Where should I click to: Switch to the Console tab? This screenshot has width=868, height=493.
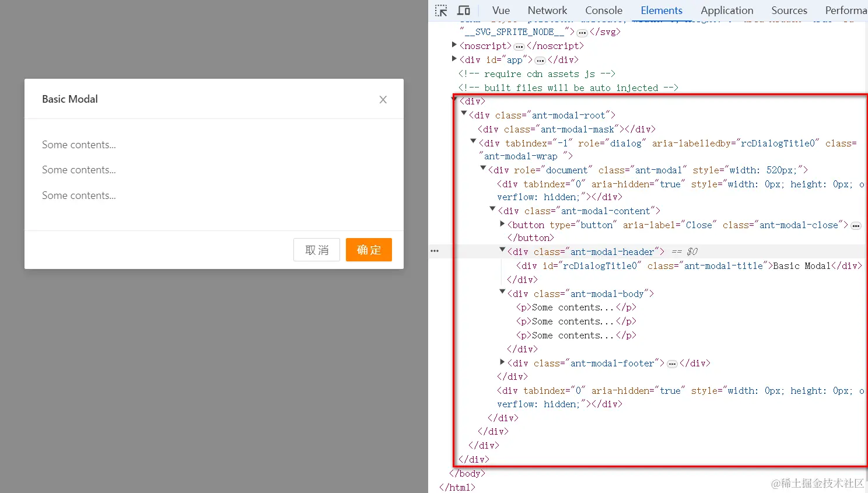pyautogui.click(x=604, y=11)
